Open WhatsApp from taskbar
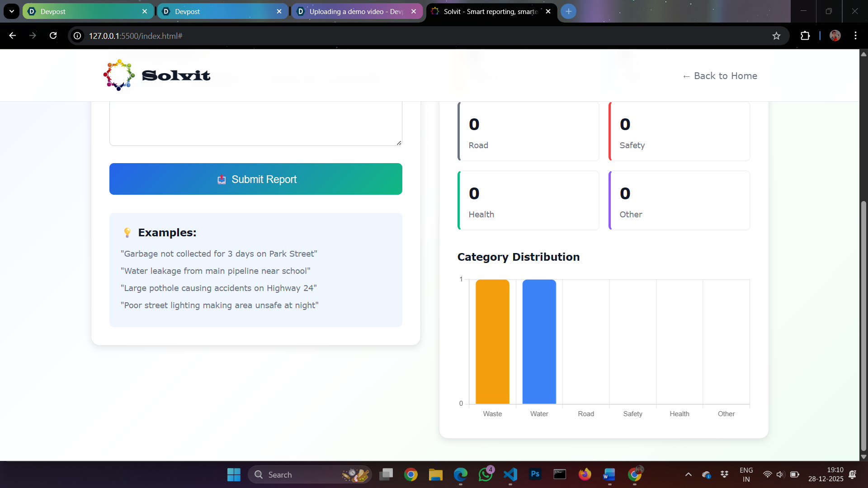This screenshot has height=488, width=868. pyautogui.click(x=486, y=474)
